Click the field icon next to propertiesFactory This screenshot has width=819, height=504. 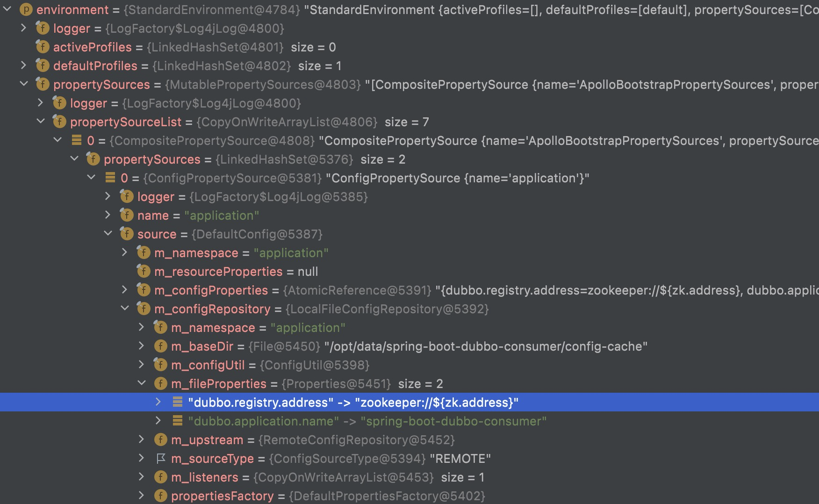tap(160, 496)
